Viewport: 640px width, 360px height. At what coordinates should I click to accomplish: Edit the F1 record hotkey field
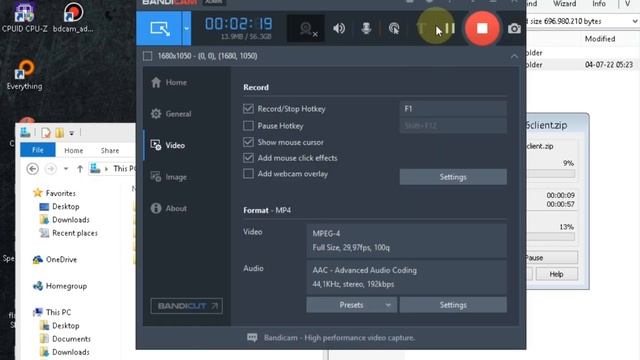pos(453,109)
